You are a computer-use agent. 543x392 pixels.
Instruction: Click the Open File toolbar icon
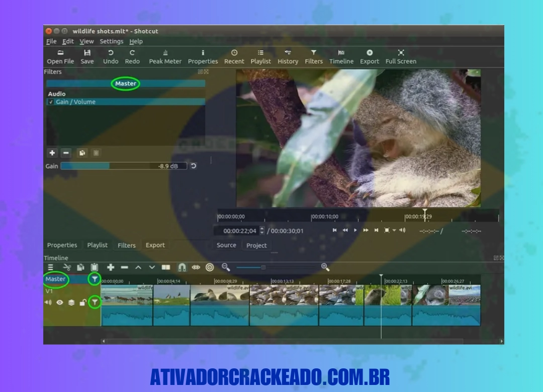click(x=60, y=57)
